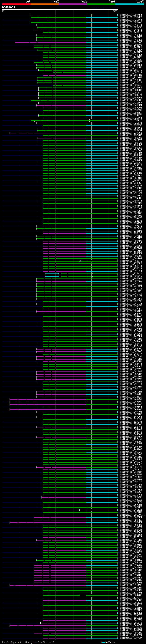146x644 pixels.
Task: Open hit UniRef100_Q93WE0
Action: click(x=131, y=17)
